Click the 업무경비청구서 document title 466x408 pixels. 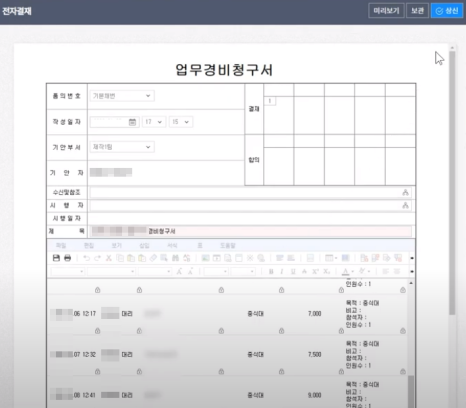coord(224,70)
